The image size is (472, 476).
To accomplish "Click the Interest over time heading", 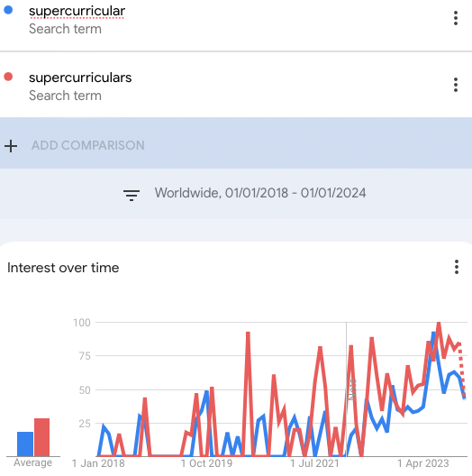I will 63,268.
